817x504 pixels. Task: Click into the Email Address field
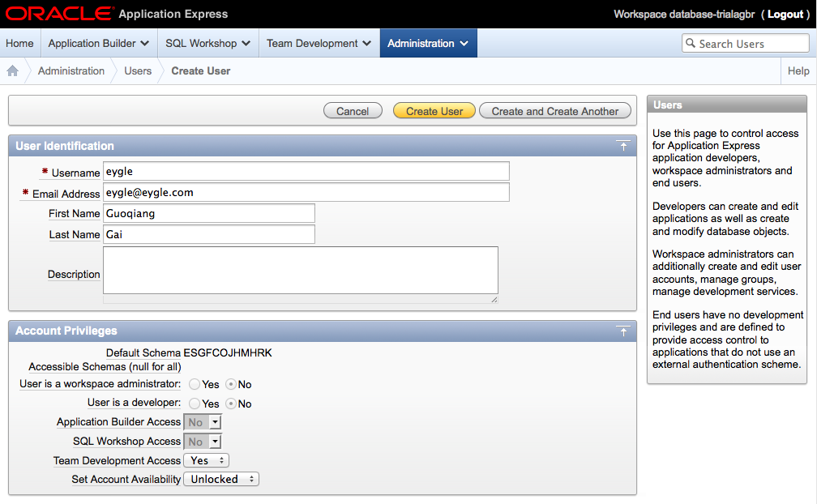tap(306, 192)
